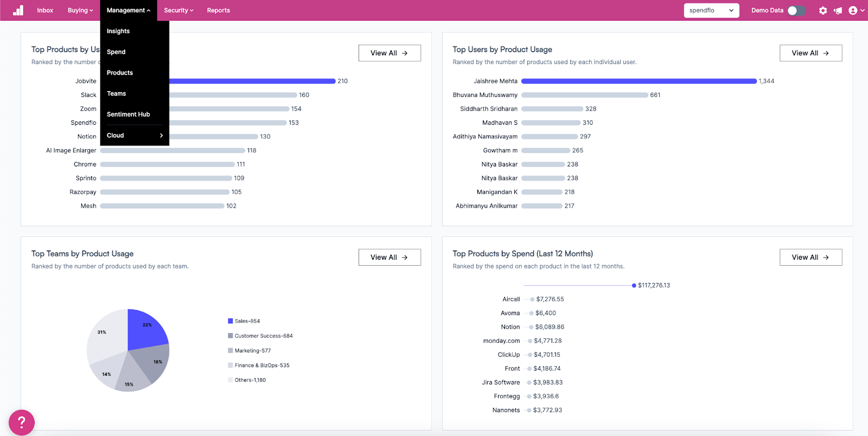Open the settings gear icon
This screenshot has height=436, width=868.
click(823, 10)
